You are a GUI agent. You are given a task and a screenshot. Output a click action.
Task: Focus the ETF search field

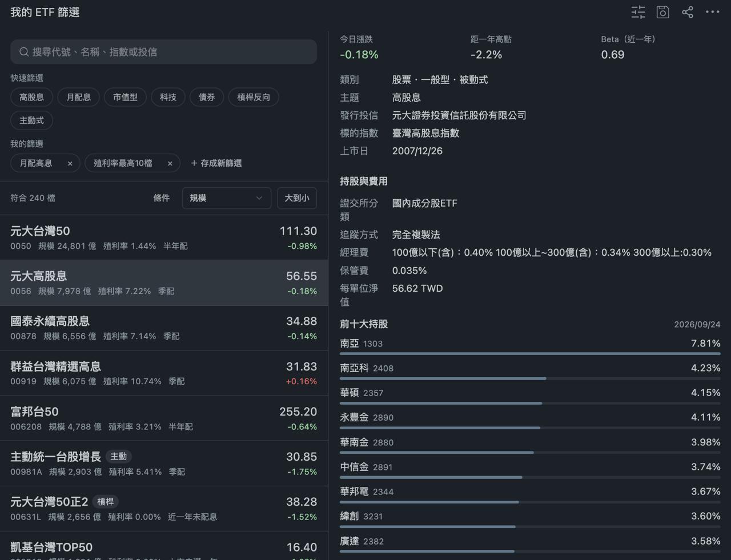pyautogui.click(x=163, y=52)
